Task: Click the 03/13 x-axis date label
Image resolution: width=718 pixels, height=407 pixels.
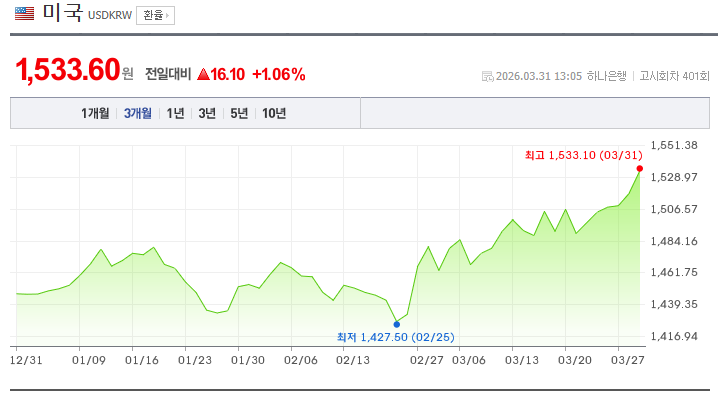Action: point(522,360)
